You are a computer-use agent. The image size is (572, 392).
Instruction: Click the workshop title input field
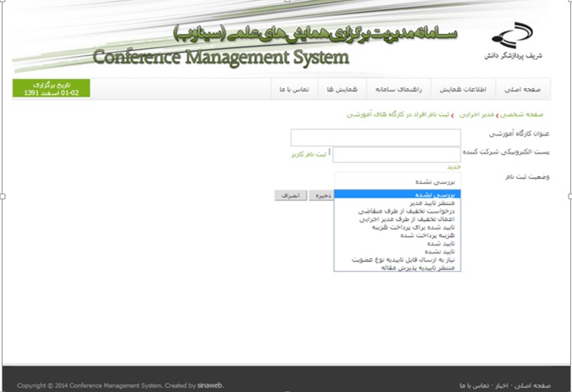375,137
